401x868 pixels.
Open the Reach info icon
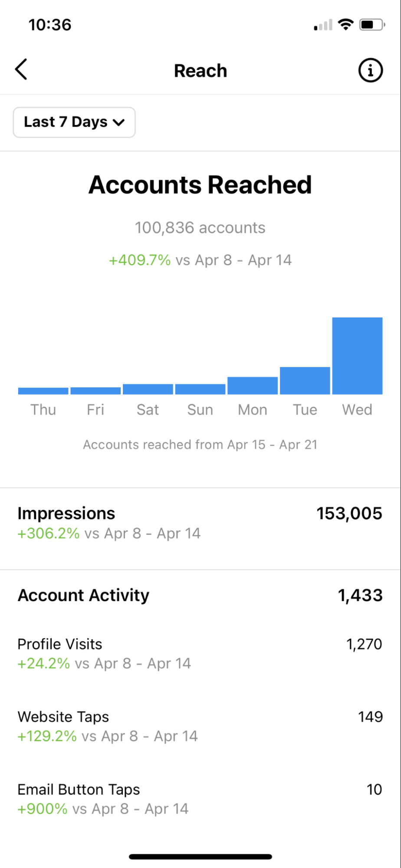[x=370, y=70]
